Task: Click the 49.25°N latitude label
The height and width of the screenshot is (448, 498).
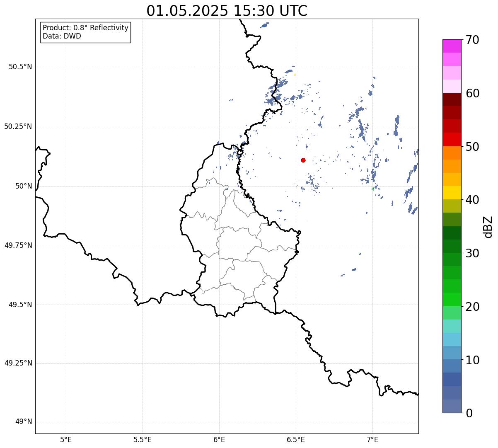Action: [x=18, y=363]
